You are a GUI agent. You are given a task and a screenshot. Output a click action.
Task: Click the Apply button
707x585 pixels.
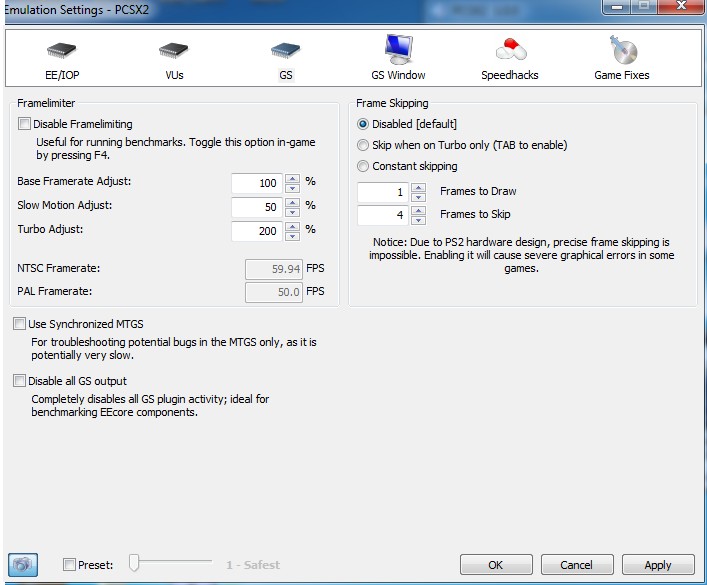tap(658, 565)
